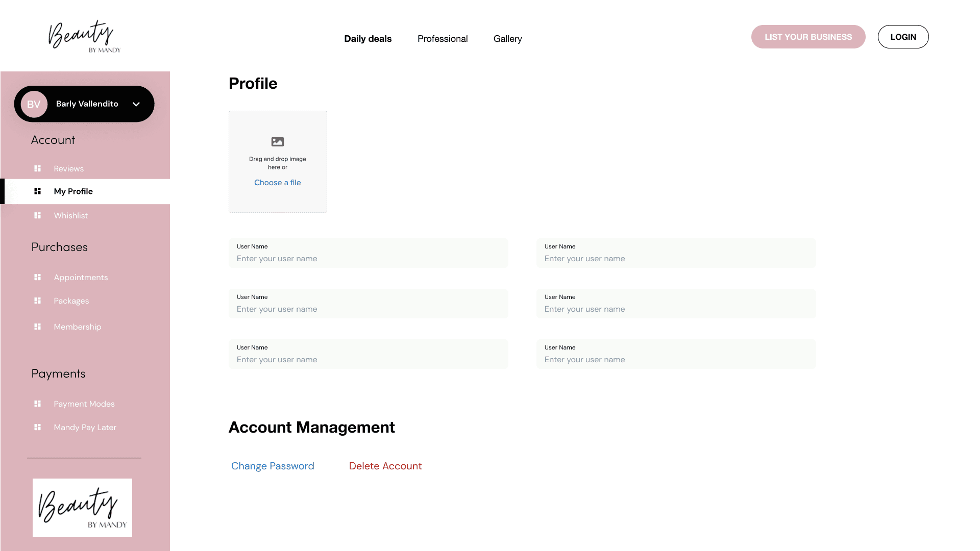This screenshot has height=551, width=980.
Task: Click the image upload icon in drop zone
Action: [x=278, y=141]
